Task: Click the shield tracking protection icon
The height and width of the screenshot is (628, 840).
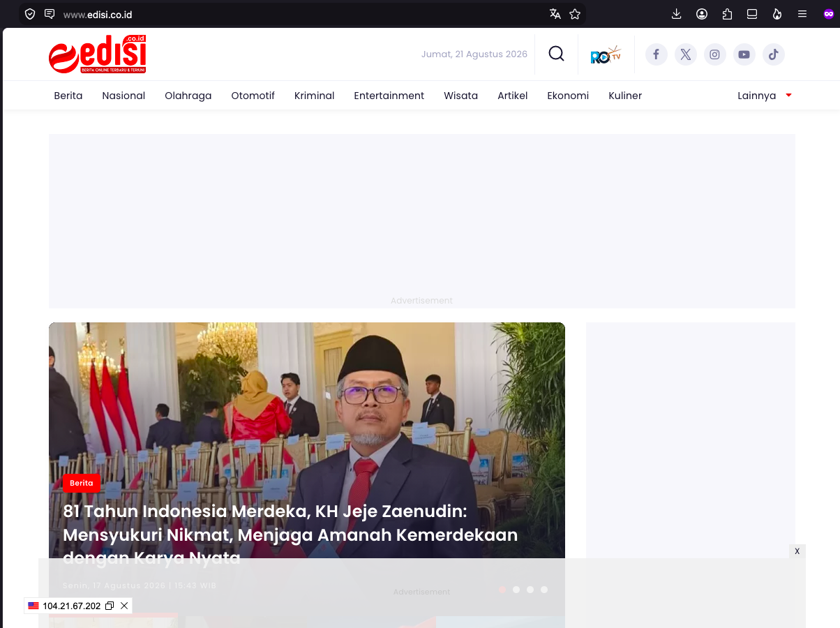Action: 30,14
